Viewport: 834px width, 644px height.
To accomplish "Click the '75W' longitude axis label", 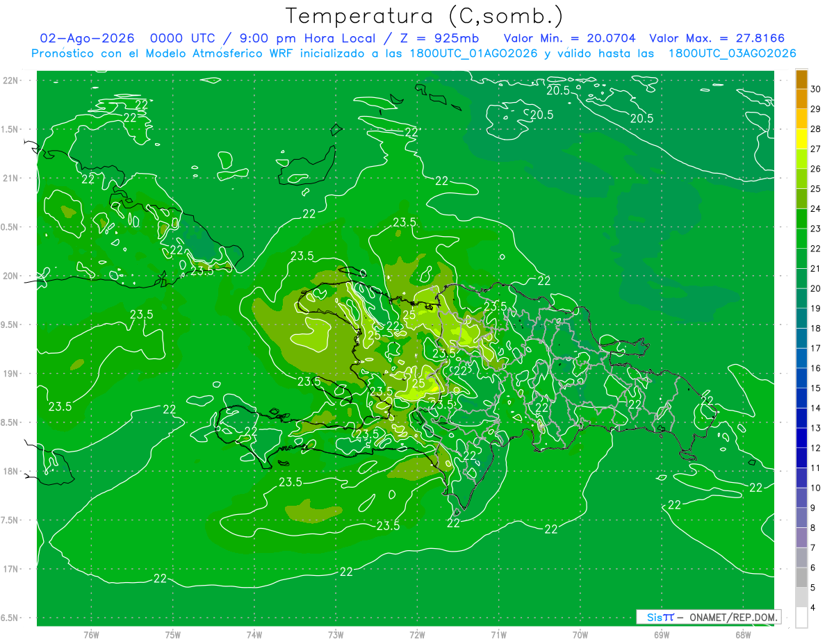I will [x=173, y=634].
